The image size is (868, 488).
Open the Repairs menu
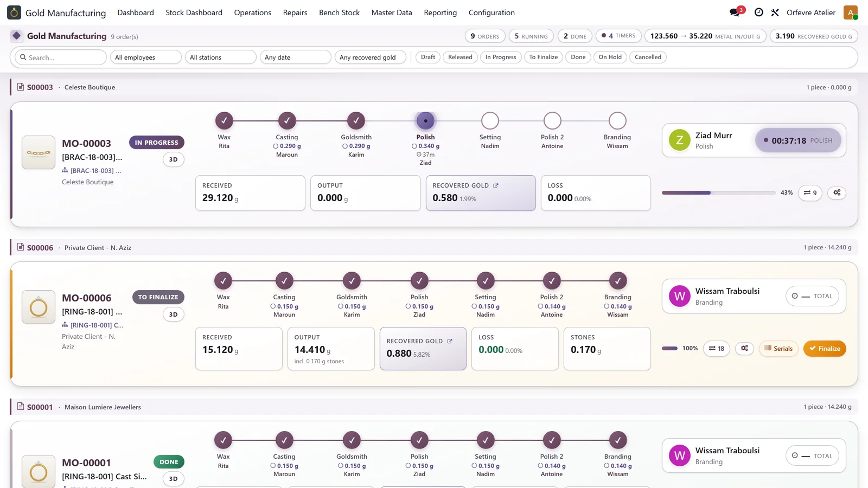pyautogui.click(x=295, y=12)
